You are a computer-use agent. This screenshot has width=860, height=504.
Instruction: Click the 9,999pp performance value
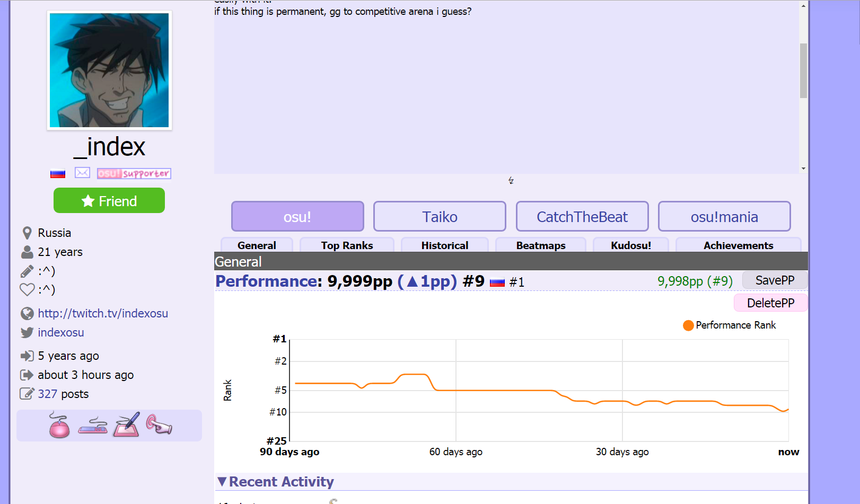pos(360,281)
